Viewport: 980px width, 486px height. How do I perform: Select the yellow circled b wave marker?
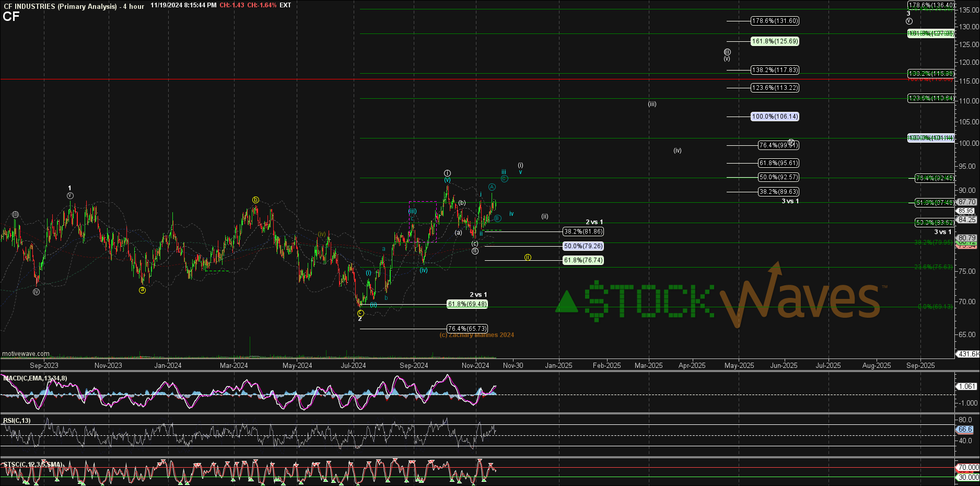point(255,200)
